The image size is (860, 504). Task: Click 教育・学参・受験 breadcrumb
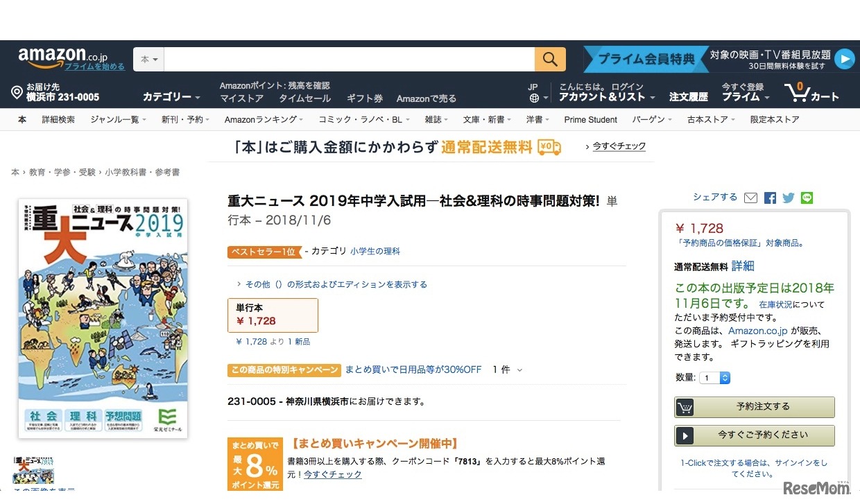coord(64,172)
